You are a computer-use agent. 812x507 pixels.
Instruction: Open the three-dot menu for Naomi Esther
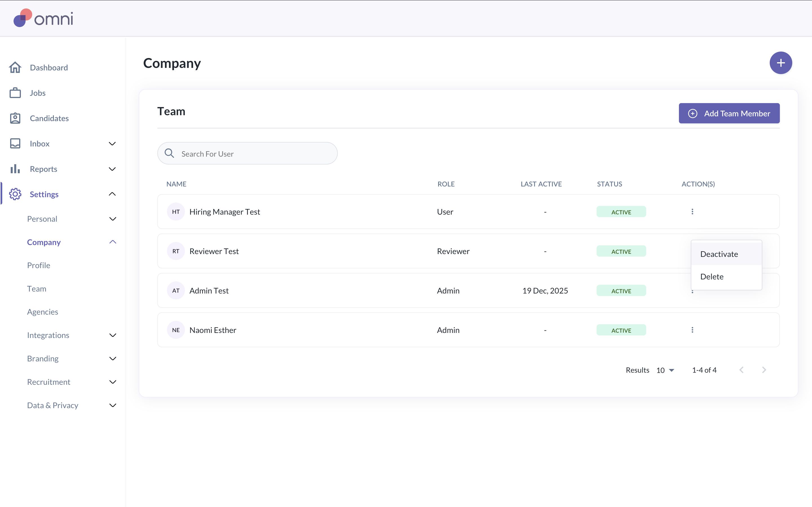point(692,330)
